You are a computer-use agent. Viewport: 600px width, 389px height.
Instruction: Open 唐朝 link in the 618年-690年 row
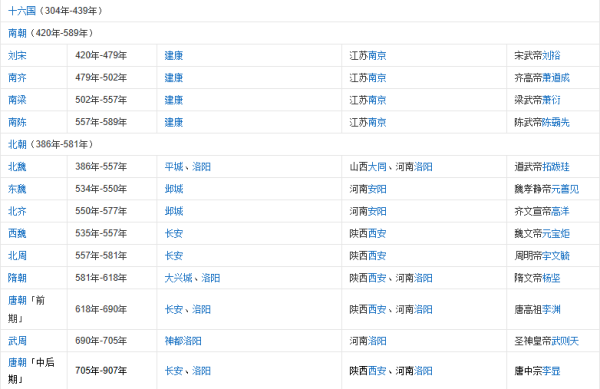coord(17,300)
